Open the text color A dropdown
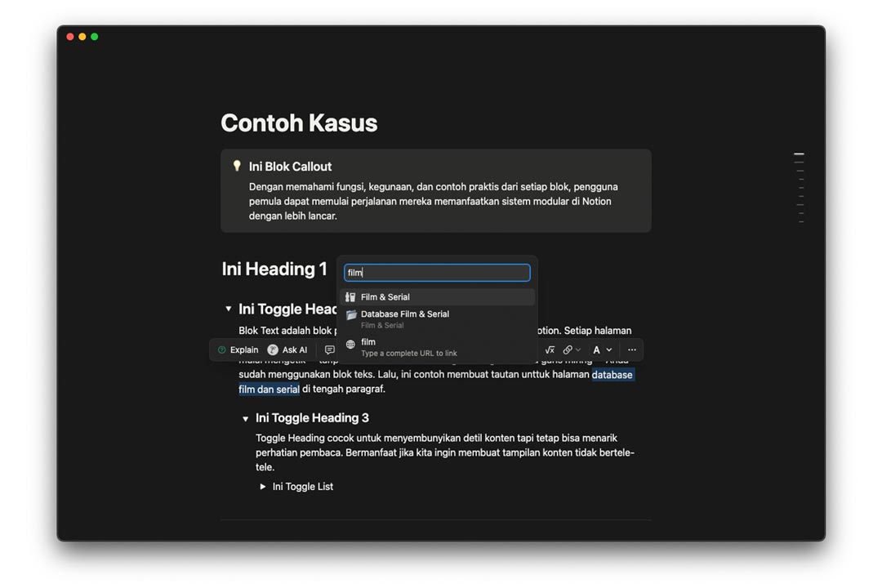Image resolution: width=882 pixels, height=588 pixels. coord(602,350)
